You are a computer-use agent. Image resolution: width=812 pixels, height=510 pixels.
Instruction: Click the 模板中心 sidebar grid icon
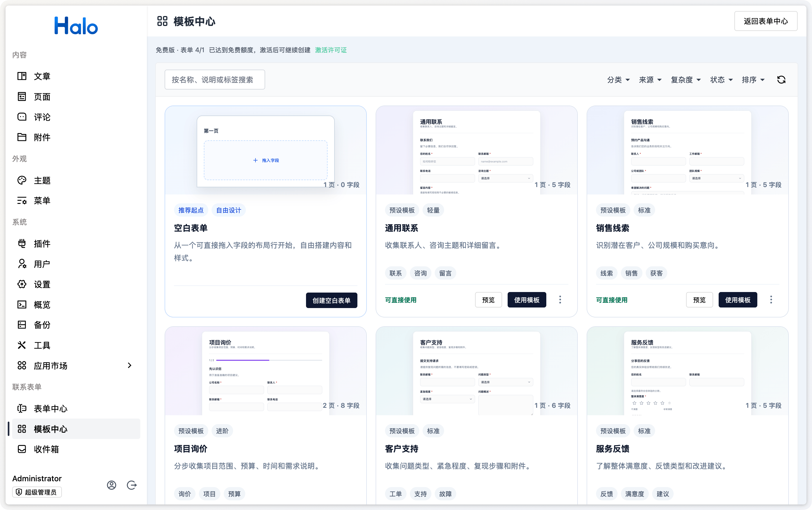tap(22, 429)
